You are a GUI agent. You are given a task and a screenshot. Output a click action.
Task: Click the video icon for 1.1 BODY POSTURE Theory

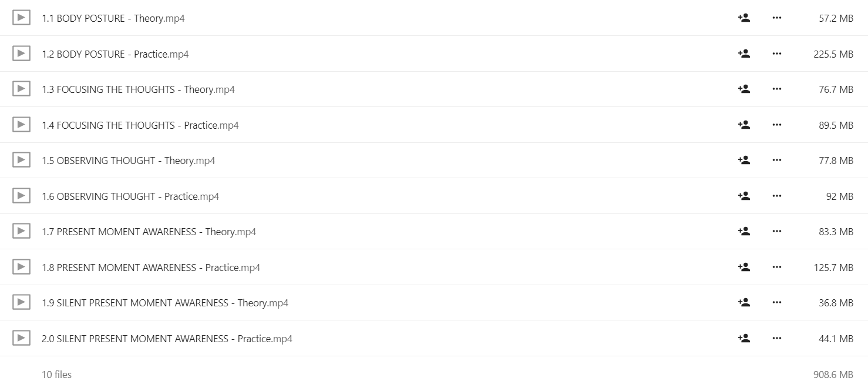(21, 18)
